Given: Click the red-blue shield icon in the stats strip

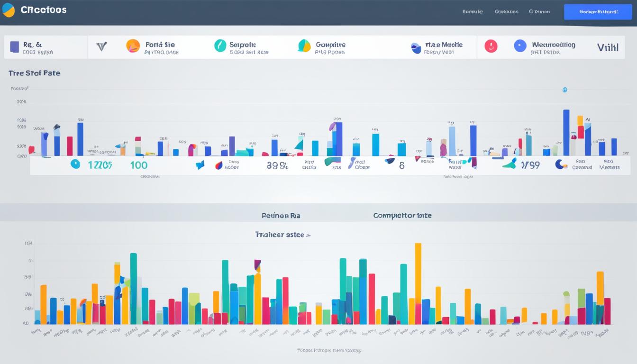Looking at the screenshot, I should [x=218, y=165].
